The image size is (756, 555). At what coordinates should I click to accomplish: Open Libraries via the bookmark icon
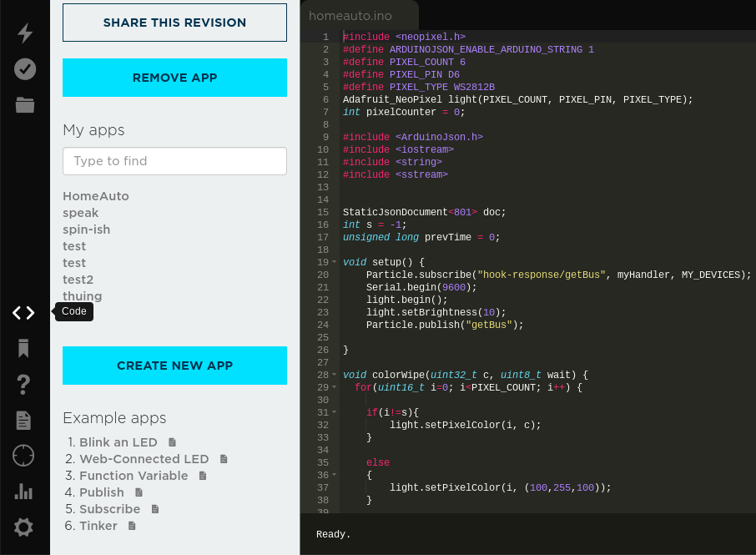23,348
